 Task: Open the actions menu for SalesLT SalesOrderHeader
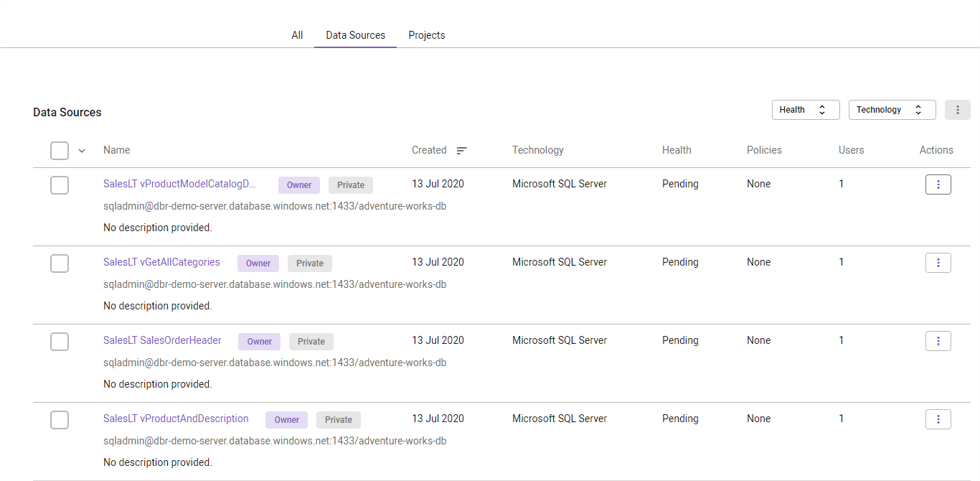pyautogui.click(x=938, y=341)
